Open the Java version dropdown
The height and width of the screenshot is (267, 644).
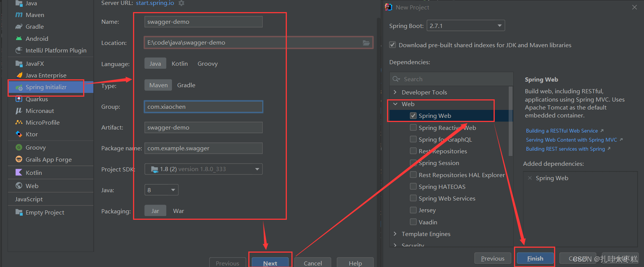point(161,190)
